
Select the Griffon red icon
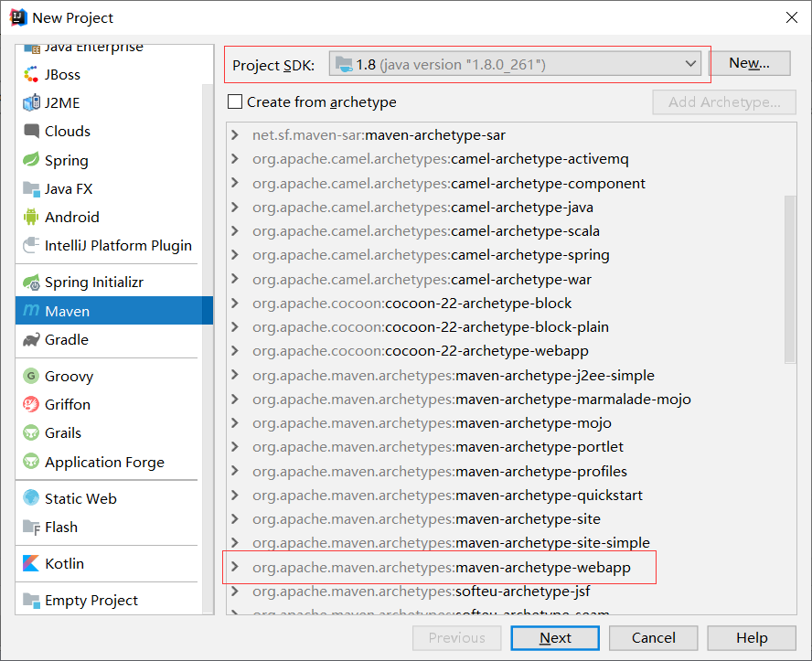(x=31, y=404)
